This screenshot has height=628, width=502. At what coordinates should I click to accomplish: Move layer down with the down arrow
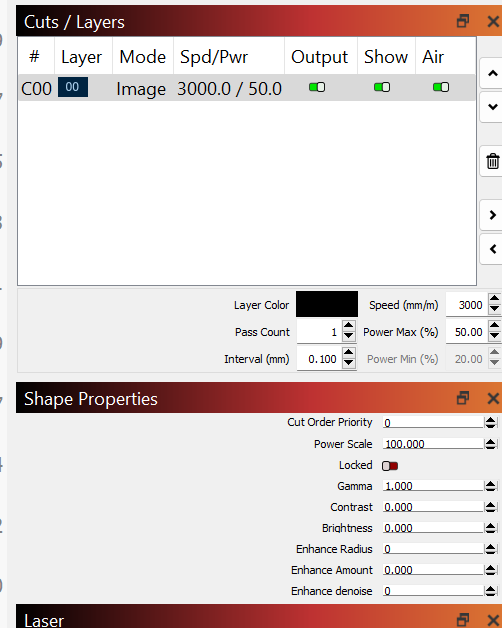click(x=492, y=107)
